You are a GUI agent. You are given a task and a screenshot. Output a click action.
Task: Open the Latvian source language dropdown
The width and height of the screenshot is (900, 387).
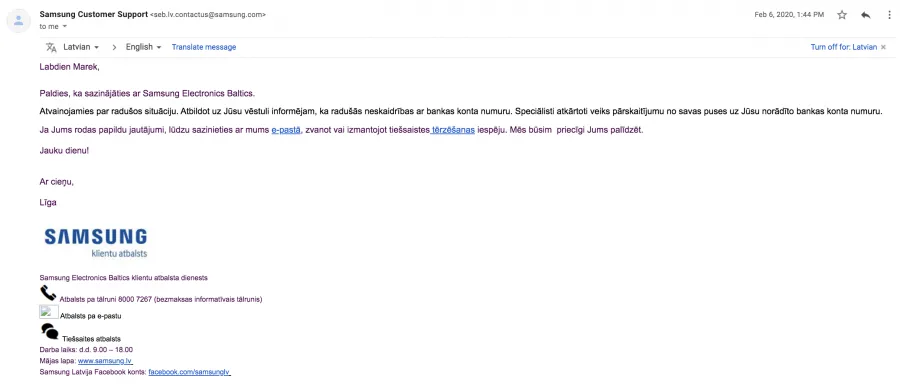coord(81,47)
